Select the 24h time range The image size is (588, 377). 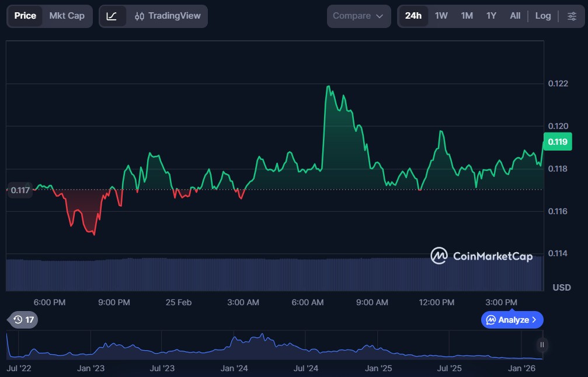tap(413, 16)
